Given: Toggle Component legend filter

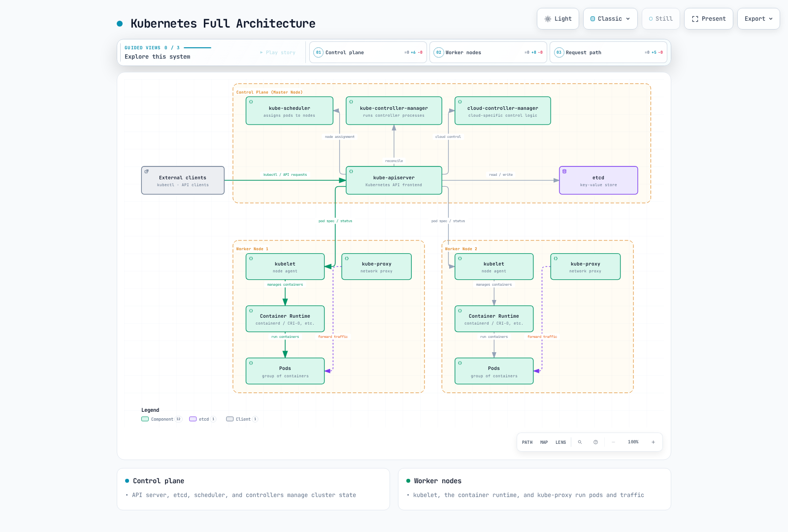Looking at the screenshot, I should [162, 419].
